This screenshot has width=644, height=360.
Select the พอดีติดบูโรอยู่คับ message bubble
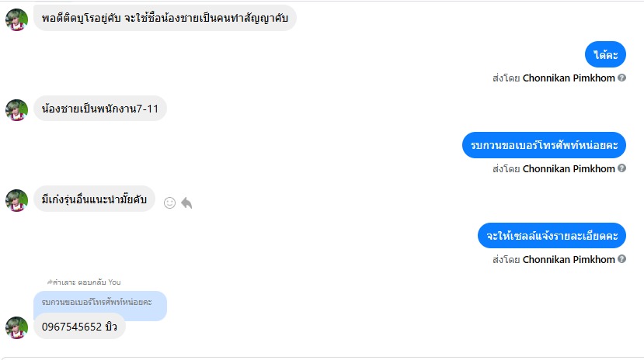[x=165, y=19]
